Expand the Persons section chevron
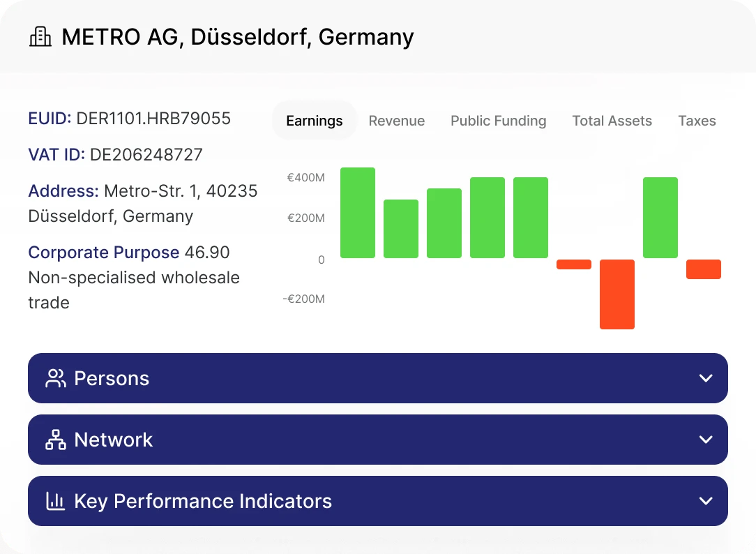Viewport: 756px width, 554px height. pyautogui.click(x=705, y=378)
